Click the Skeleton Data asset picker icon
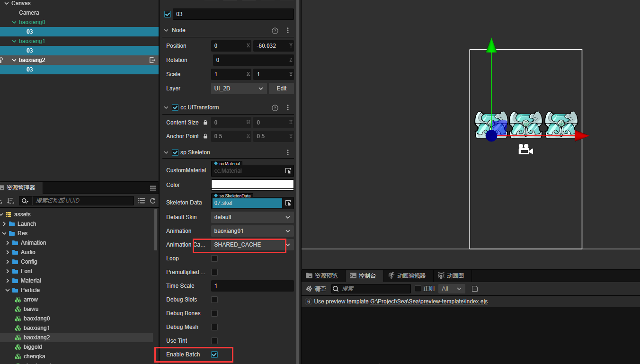640x364 pixels. (x=288, y=203)
